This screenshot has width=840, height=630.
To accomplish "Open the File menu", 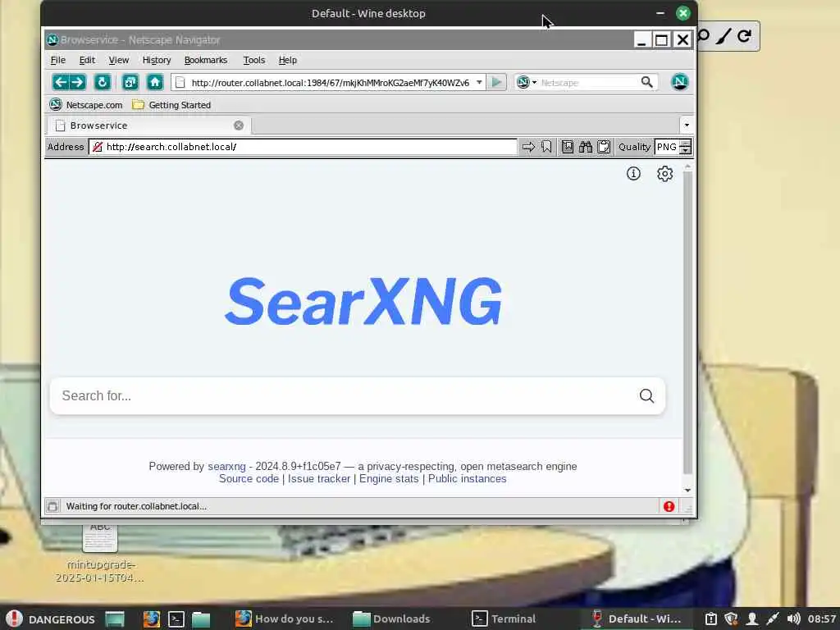I will click(58, 60).
